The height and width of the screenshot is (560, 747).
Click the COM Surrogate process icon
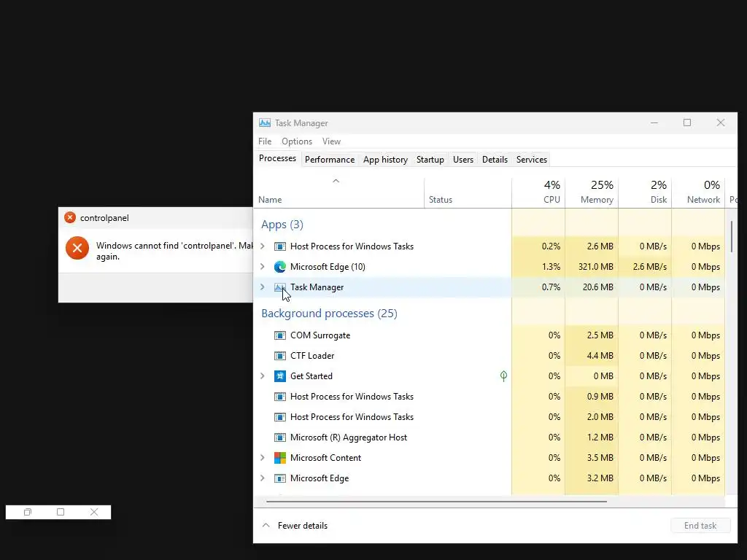pyautogui.click(x=279, y=335)
